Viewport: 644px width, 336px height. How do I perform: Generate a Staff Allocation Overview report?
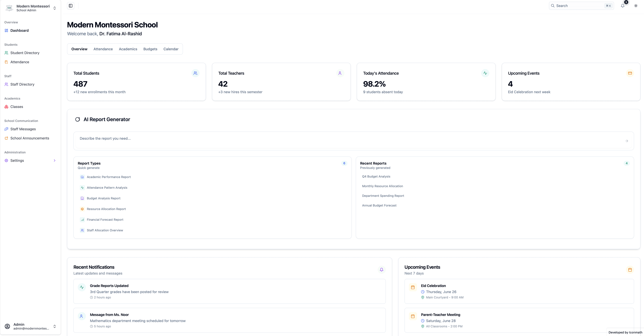[105, 230]
